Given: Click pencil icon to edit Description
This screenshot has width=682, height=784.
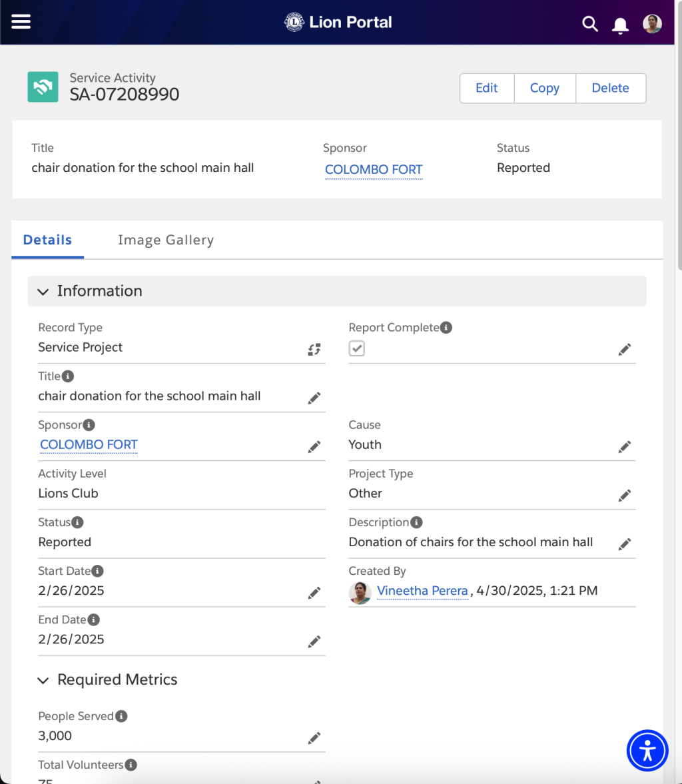Looking at the screenshot, I should pyautogui.click(x=625, y=544).
